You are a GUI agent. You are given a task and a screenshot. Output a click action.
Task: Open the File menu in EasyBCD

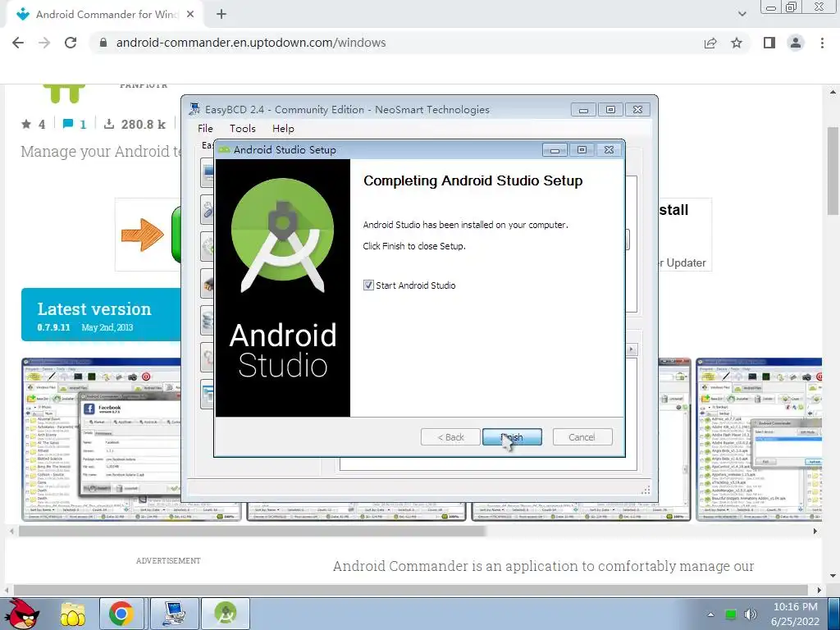[205, 129]
